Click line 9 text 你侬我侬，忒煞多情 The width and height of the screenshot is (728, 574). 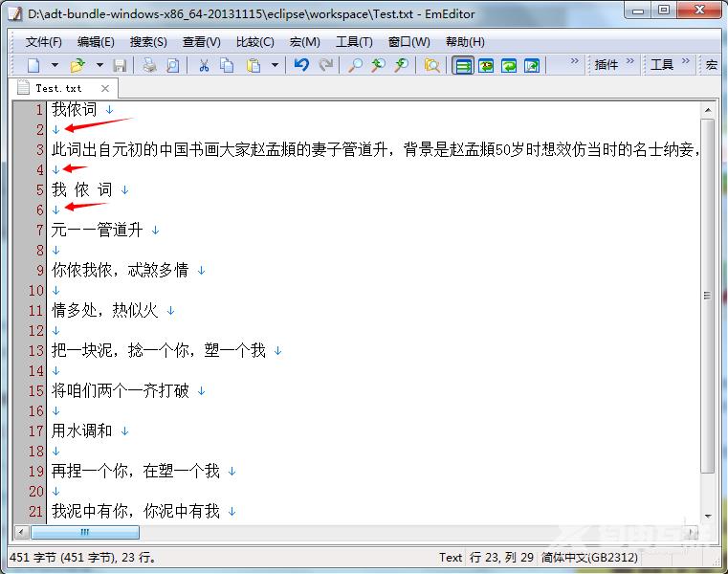tap(120, 270)
